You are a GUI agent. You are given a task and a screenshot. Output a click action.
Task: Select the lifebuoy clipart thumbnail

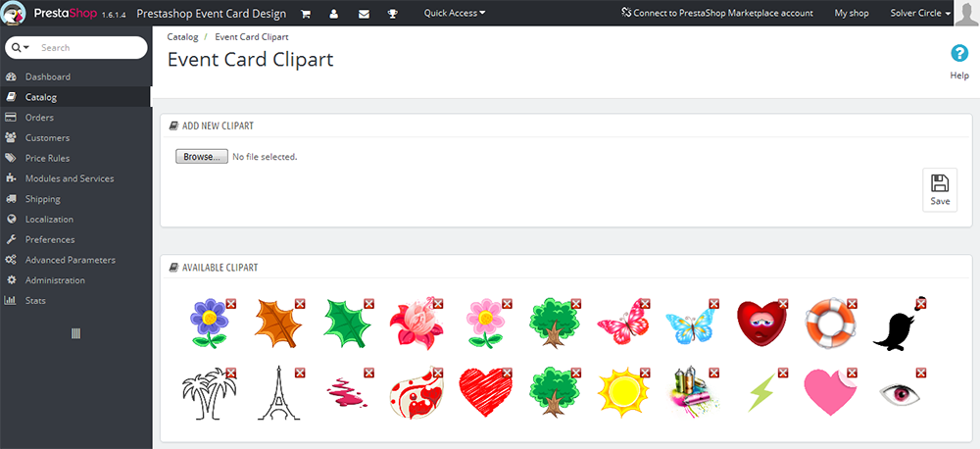[829, 324]
